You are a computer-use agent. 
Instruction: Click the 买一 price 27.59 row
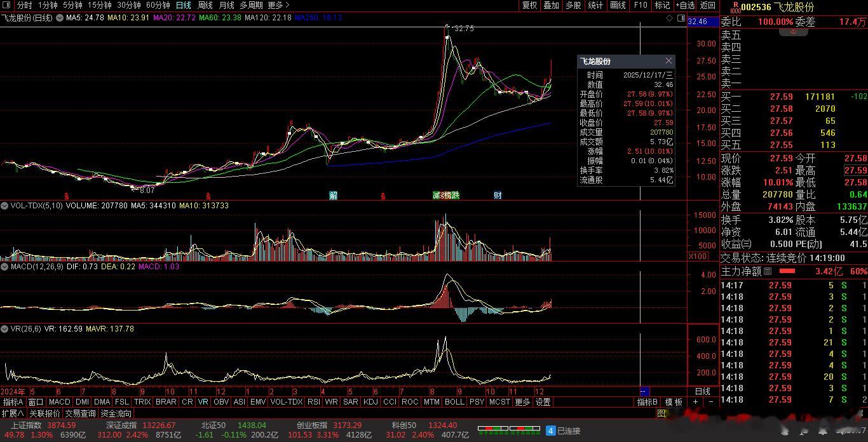pos(794,97)
